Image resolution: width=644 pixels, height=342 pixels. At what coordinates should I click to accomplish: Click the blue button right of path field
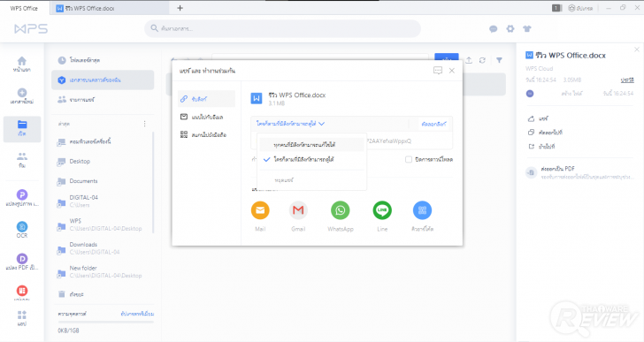(447, 57)
